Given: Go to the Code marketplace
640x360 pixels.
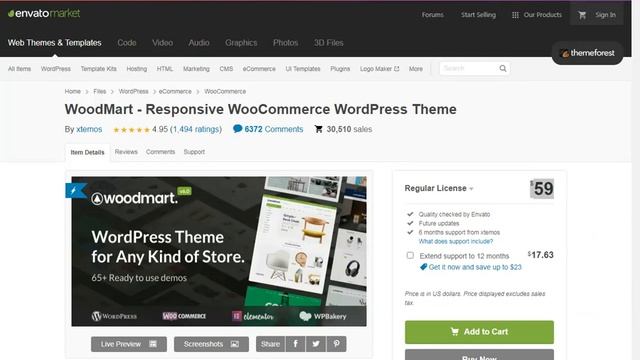Looking at the screenshot, I should [127, 43].
